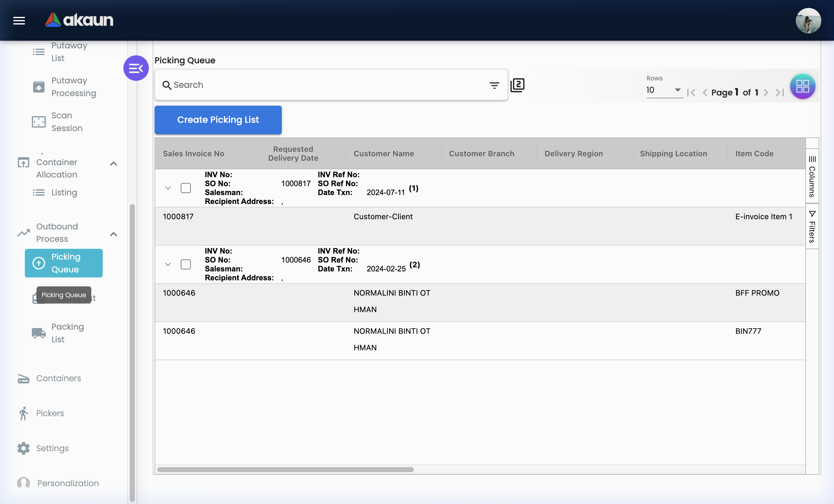Click into the Search field
This screenshot has height=504, width=834.
tap(325, 85)
